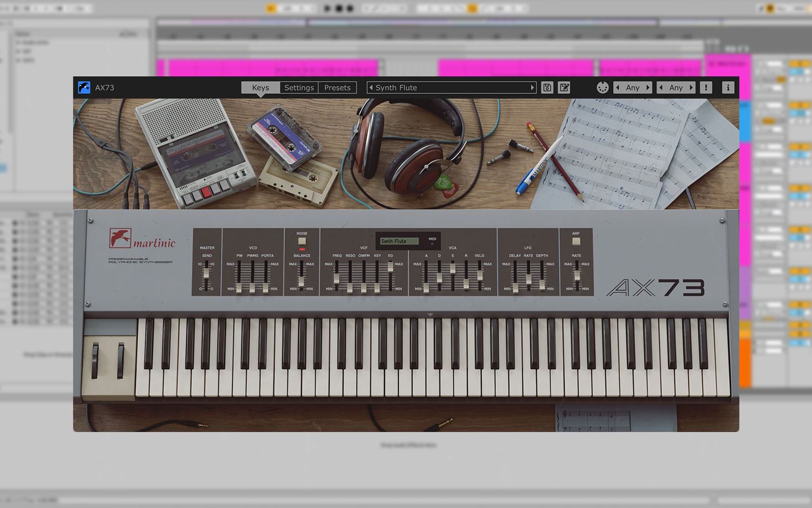
Task: Click left arrow of the Any selector beside the panic button
Action: [661, 87]
